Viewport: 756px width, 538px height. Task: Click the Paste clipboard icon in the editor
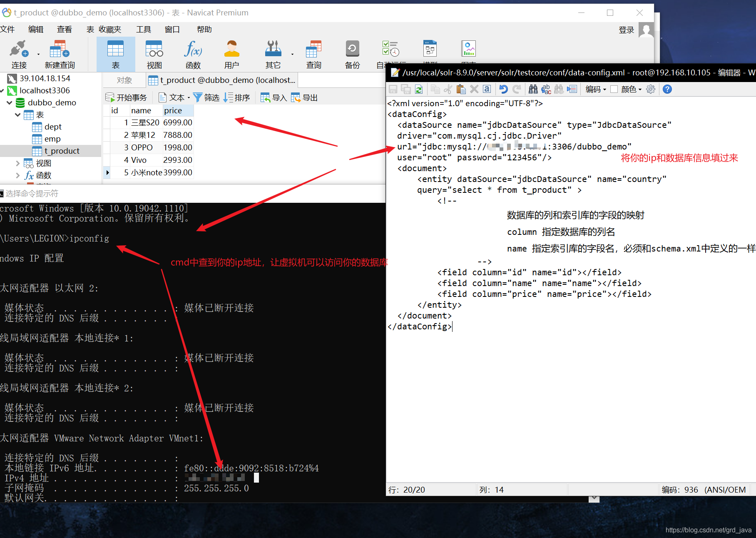coord(461,89)
